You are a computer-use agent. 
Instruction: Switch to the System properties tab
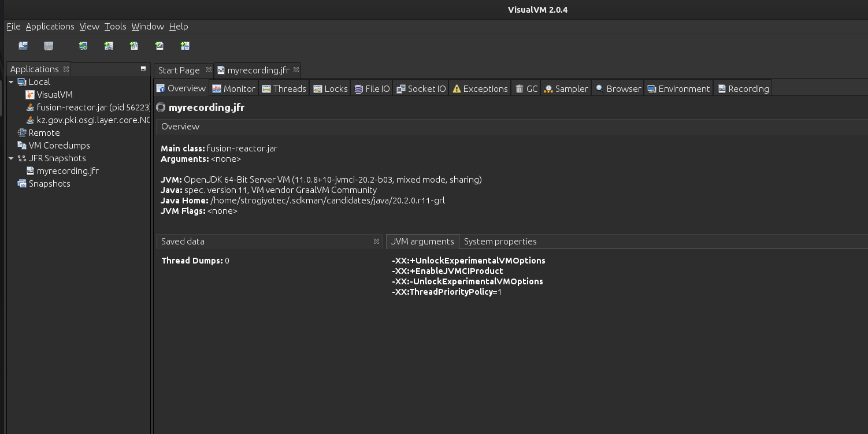[x=500, y=242]
